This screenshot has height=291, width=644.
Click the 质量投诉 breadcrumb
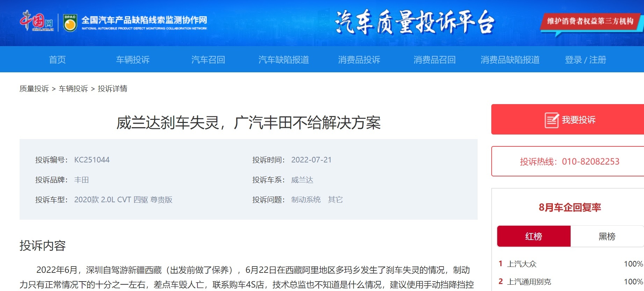[x=34, y=89]
